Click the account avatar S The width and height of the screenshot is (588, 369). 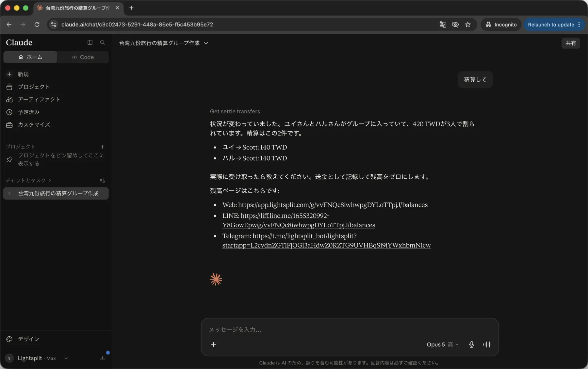coord(9,358)
